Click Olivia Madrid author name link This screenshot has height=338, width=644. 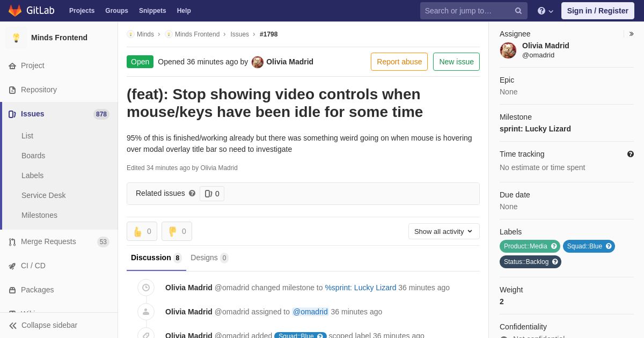pyautogui.click(x=290, y=62)
